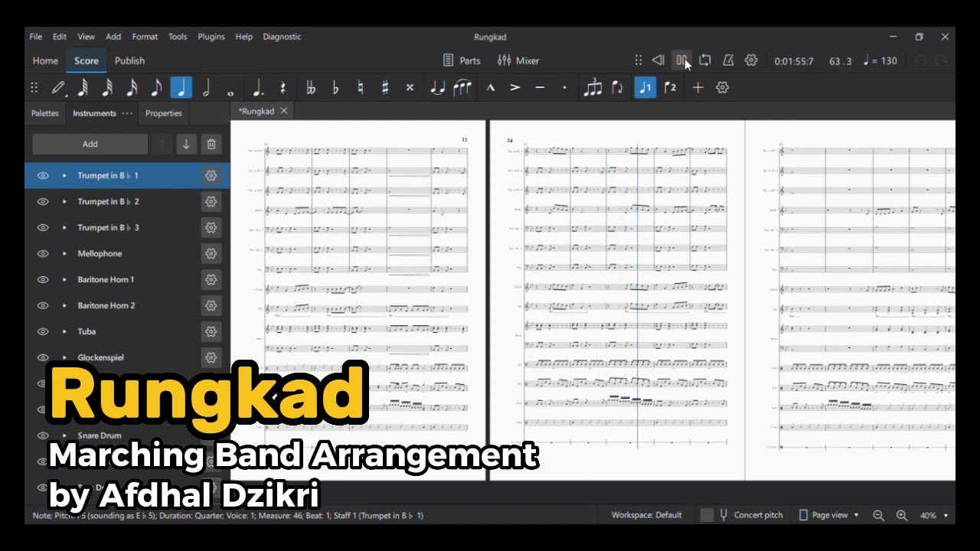Open the 40% zoom level dropdown
980x551 pixels.
click(x=934, y=515)
